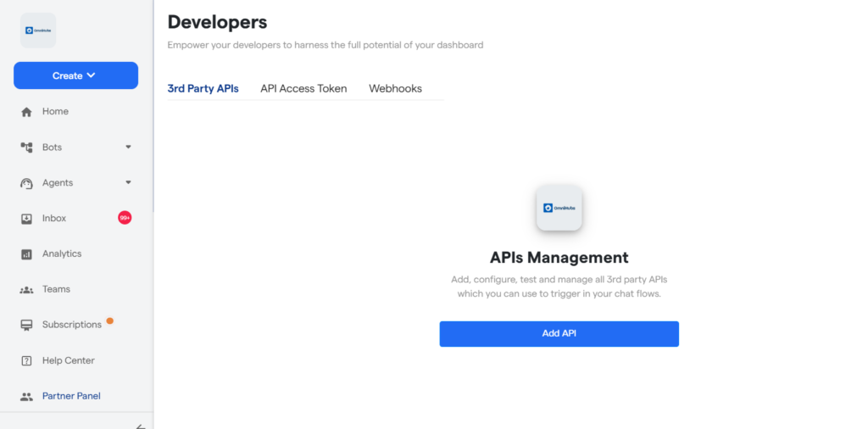Click the Home house icon in sidebar
The image size is (868, 429).
[26, 112]
